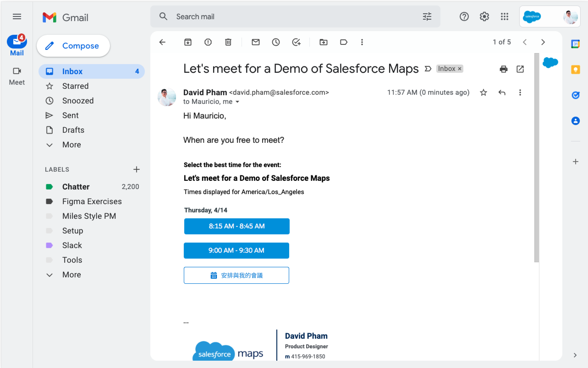Open the Support help icon

coord(464,16)
